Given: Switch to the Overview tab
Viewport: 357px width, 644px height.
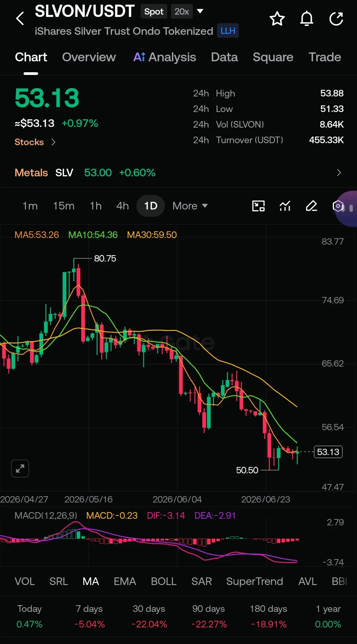Looking at the screenshot, I should pyautogui.click(x=89, y=57).
